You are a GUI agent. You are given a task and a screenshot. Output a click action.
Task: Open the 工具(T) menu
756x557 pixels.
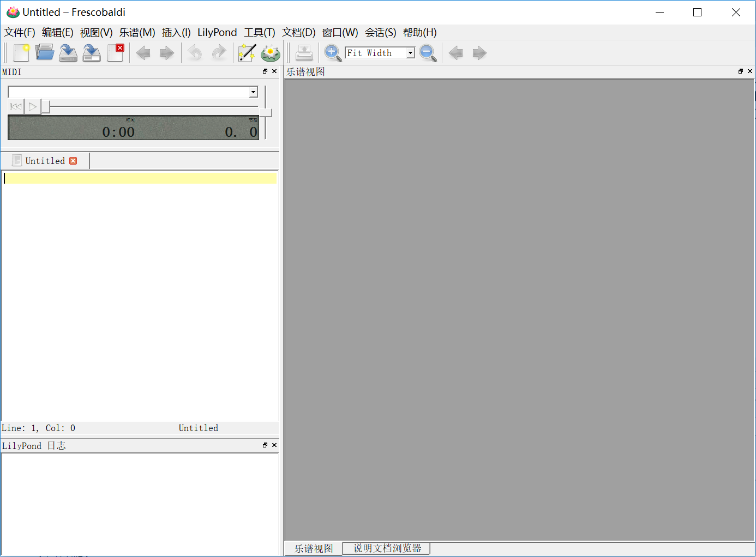point(260,33)
